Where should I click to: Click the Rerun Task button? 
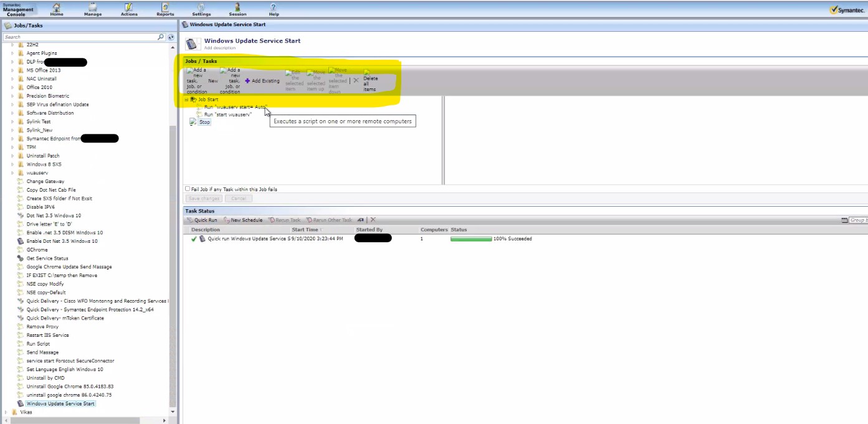tap(284, 220)
